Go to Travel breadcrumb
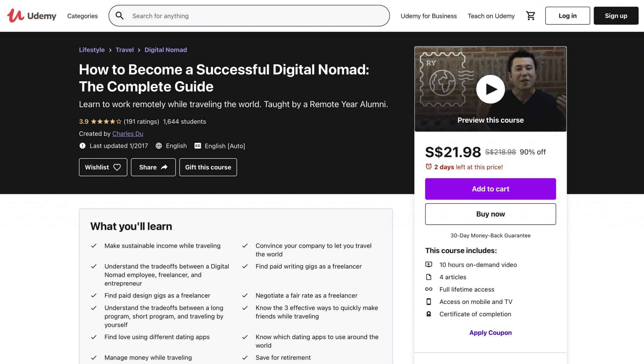Image resolution: width=644 pixels, height=364 pixels. [x=125, y=50]
